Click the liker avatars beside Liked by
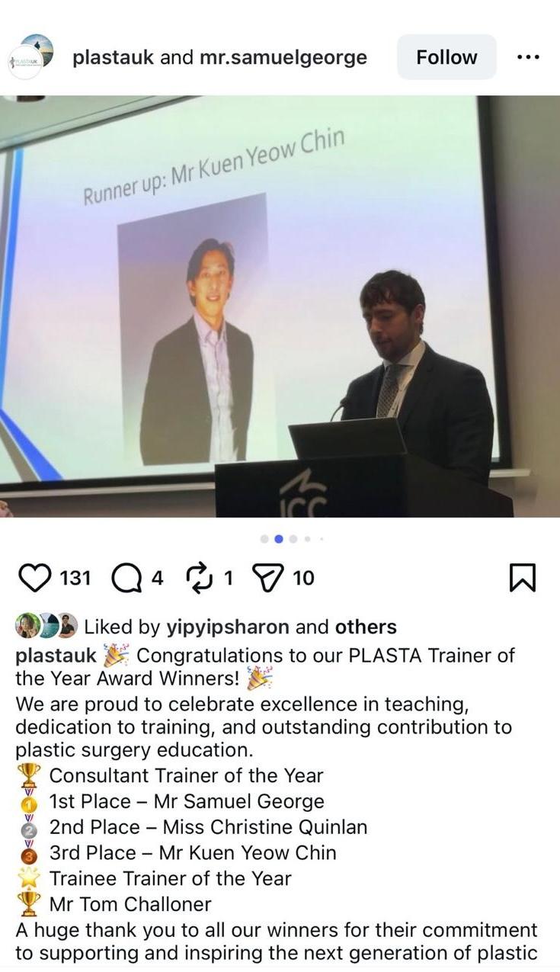 [46, 626]
